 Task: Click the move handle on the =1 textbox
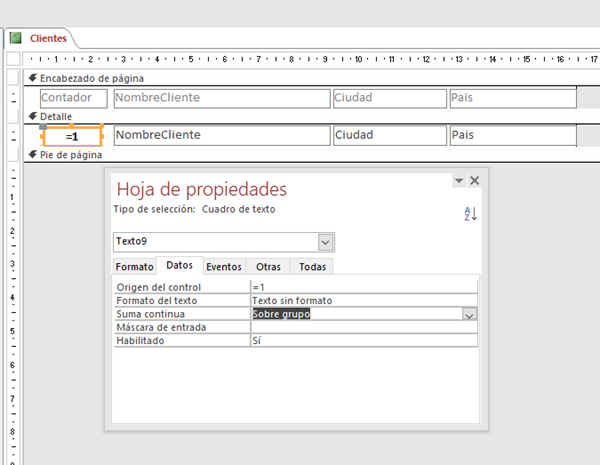tap(43, 127)
